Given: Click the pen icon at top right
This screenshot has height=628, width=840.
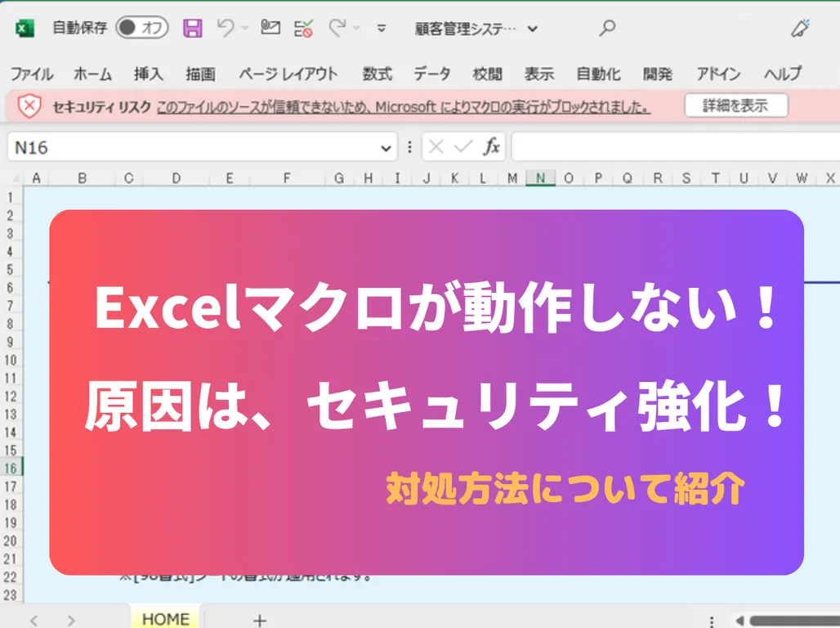Looking at the screenshot, I should (x=800, y=29).
